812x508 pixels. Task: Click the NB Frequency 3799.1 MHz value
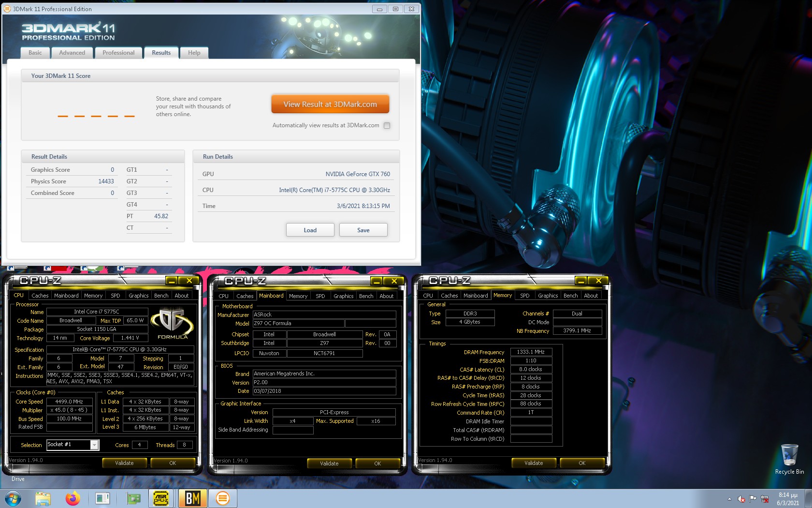coord(577,330)
